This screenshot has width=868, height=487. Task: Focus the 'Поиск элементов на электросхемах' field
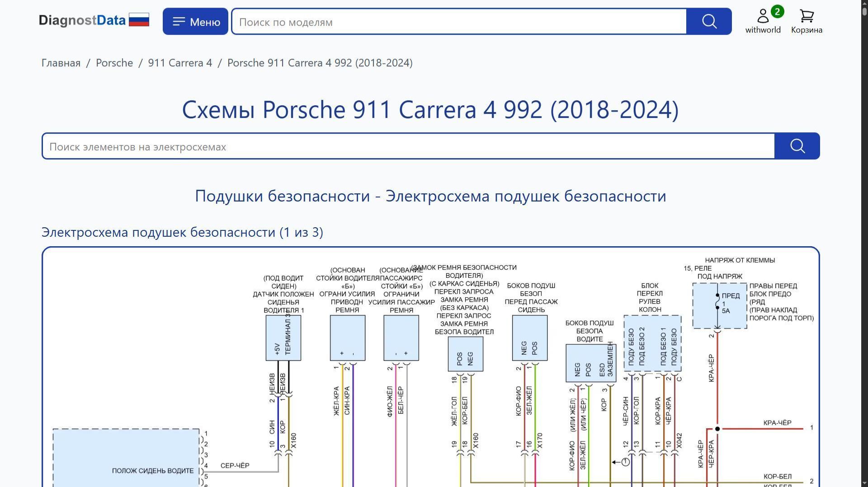[408, 146]
